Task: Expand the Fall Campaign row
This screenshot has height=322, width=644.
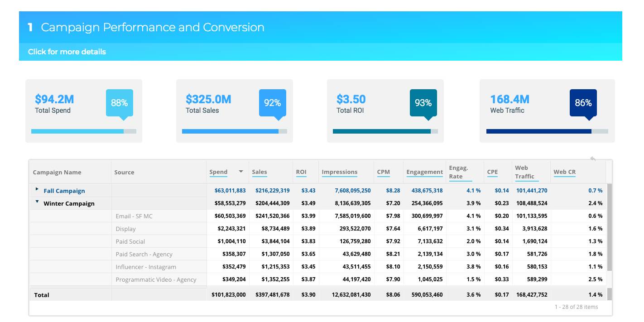Action: [x=38, y=190]
